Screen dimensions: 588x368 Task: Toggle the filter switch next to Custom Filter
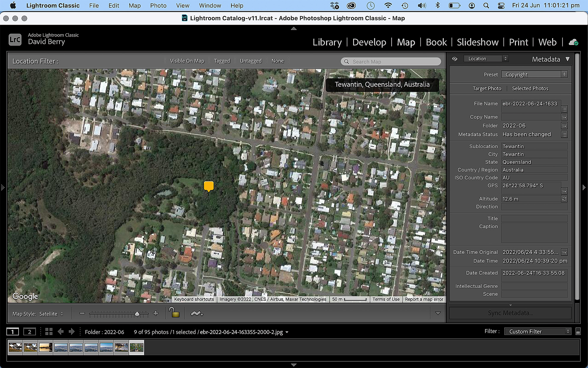coord(578,332)
